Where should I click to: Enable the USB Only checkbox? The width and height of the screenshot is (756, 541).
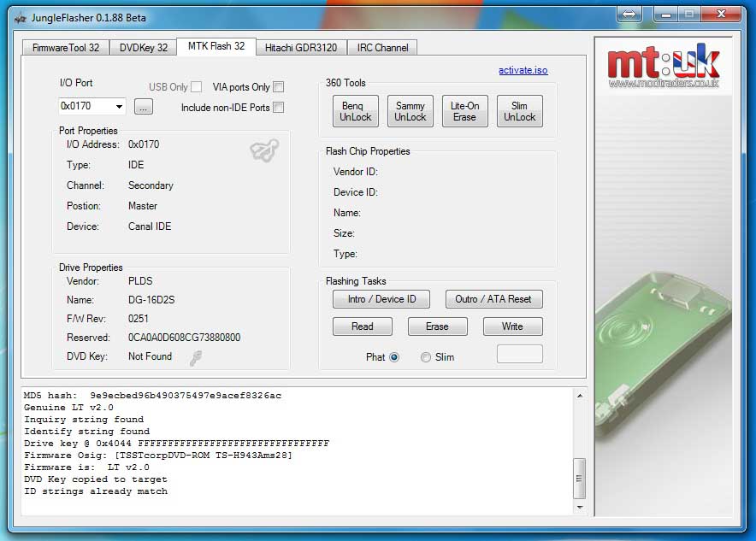coord(196,86)
